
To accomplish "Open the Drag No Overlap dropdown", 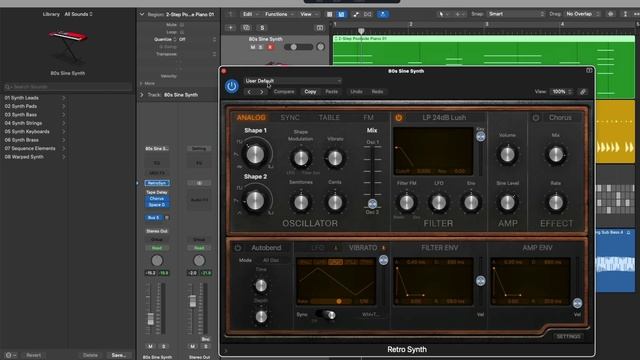I will point(582,14).
